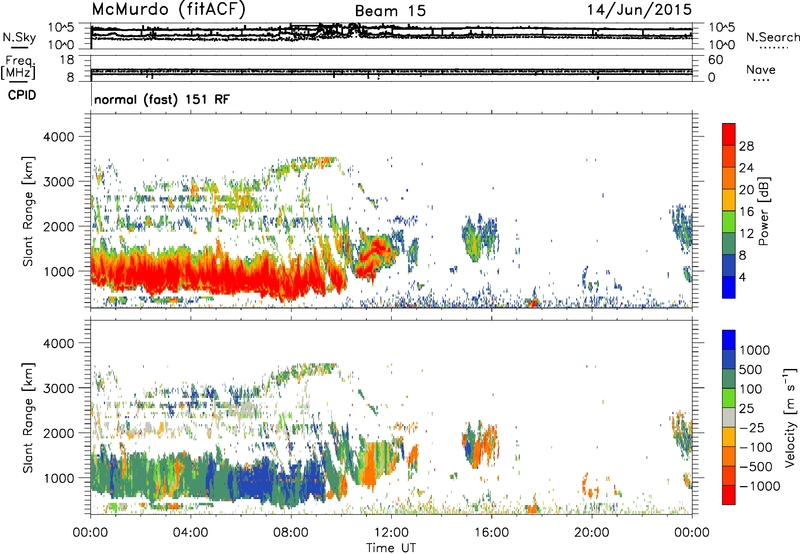
Task: Select the velocity panel "Slant Range [km]" label
Action: pyautogui.click(x=28, y=418)
